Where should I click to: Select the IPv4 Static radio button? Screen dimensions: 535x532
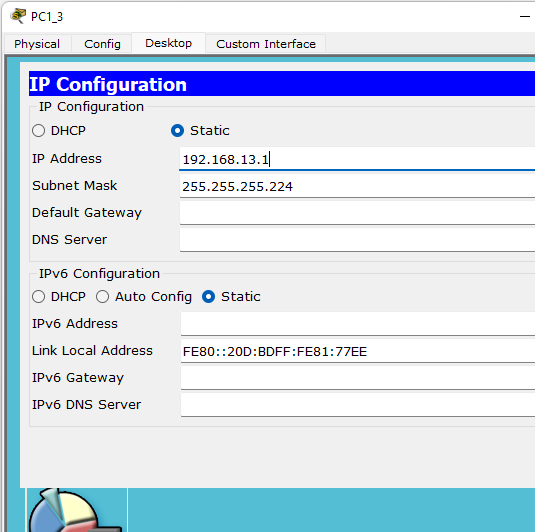coord(177,131)
